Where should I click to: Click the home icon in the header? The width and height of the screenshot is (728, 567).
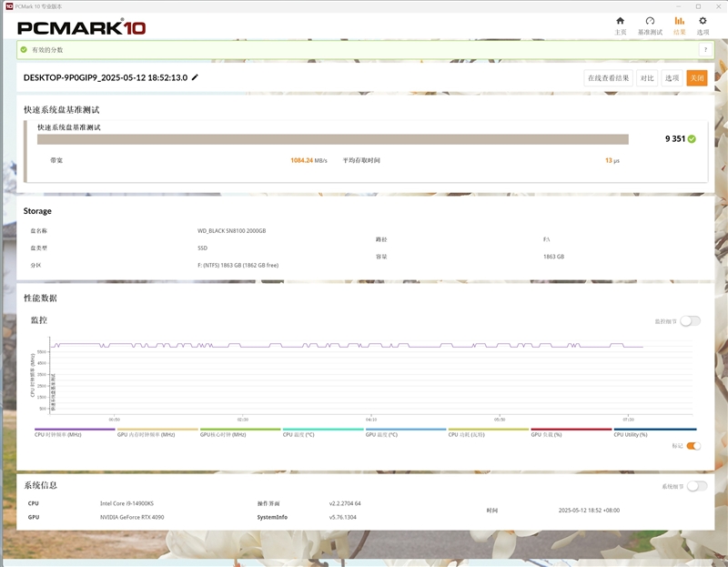click(x=621, y=21)
